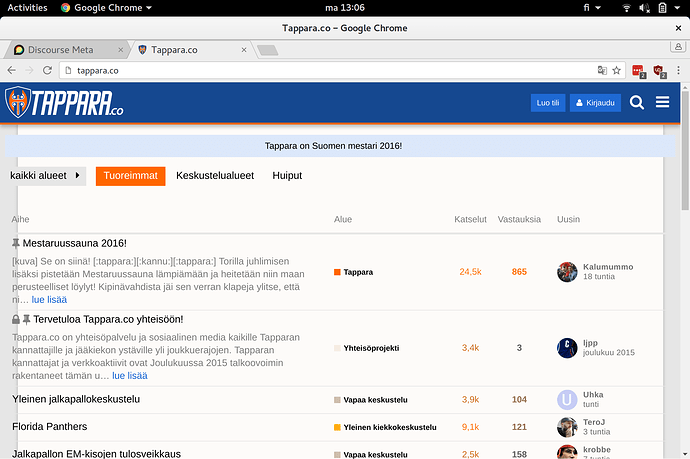Click ljpp's avatar

[567, 348]
